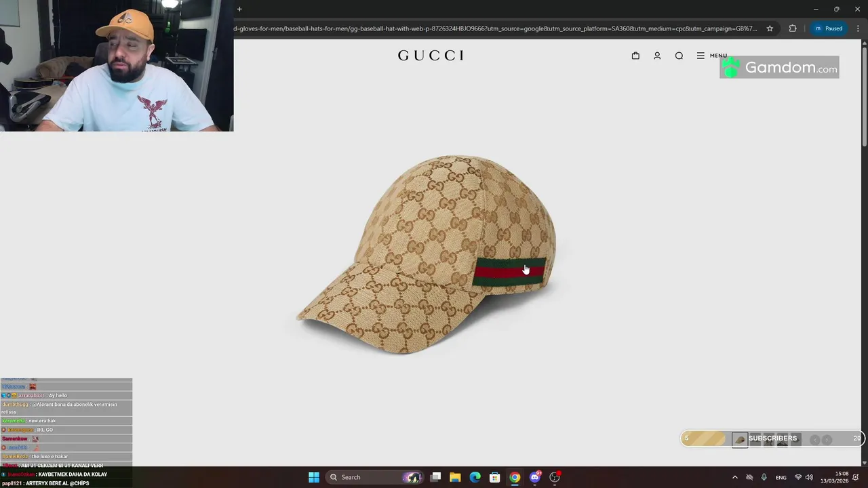The height and width of the screenshot is (488, 868).
Task: Open the Windows Start menu
Action: (x=314, y=477)
